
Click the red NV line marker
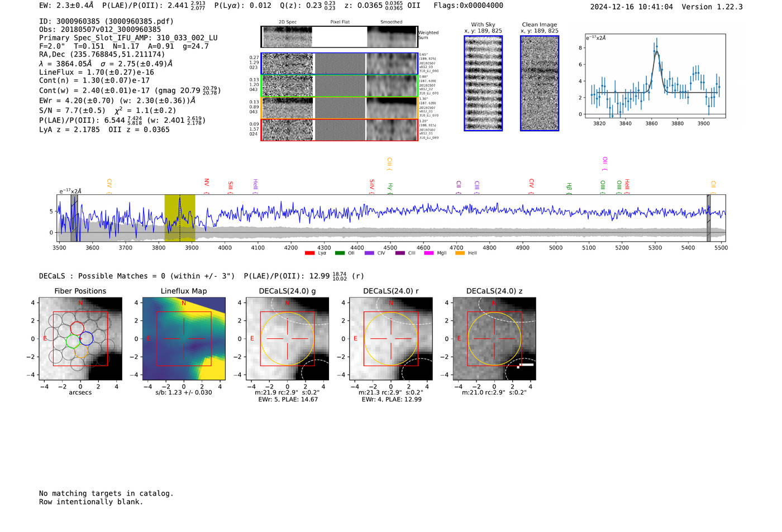point(207,185)
